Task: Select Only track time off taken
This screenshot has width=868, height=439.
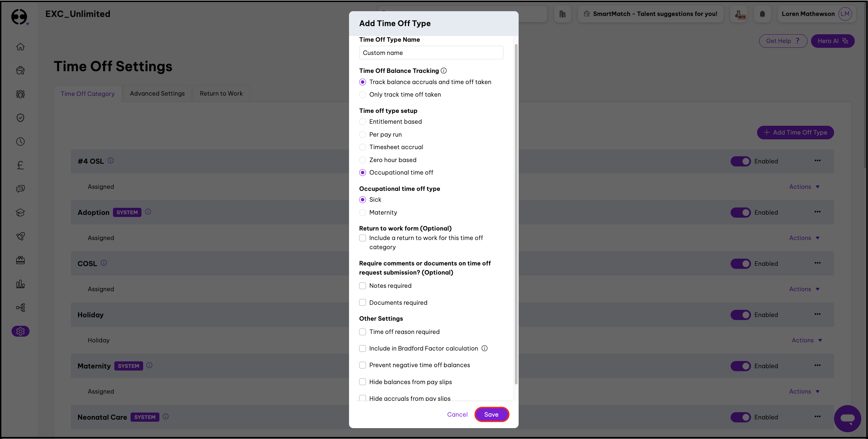Action: click(x=363, y=95)
